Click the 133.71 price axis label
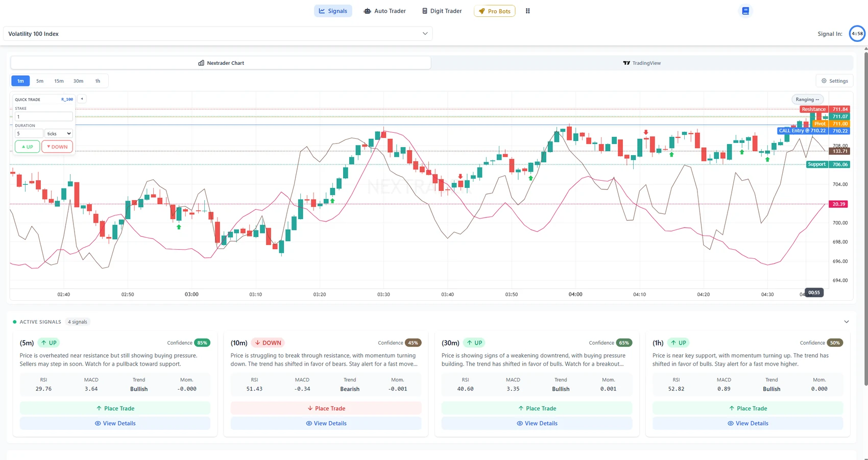The image size is (868, 460). pyautogui.click(x=838, y=151)
